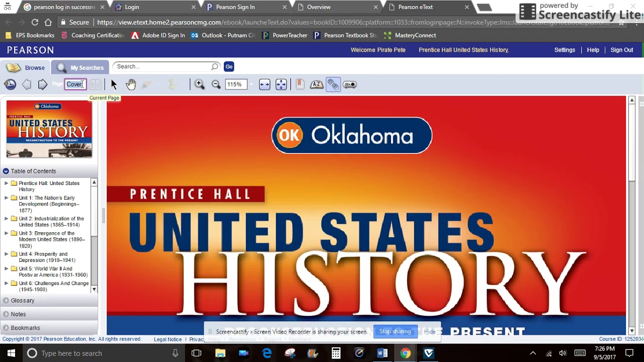The image size is (644, 362).
Task: Click the fit width icon
Action: (x=265, y=84)
